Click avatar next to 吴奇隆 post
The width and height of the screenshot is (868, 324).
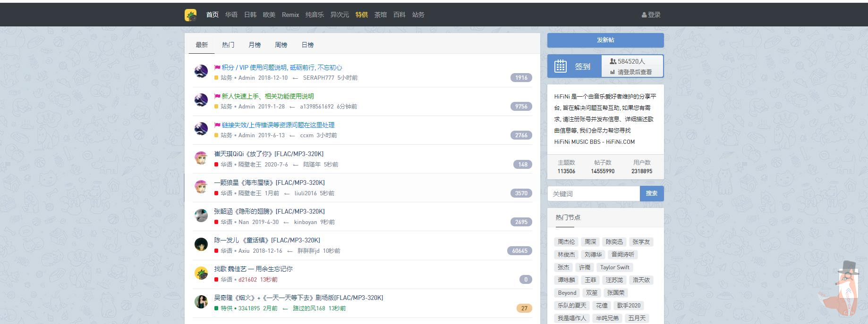click(x=201, y=302)
